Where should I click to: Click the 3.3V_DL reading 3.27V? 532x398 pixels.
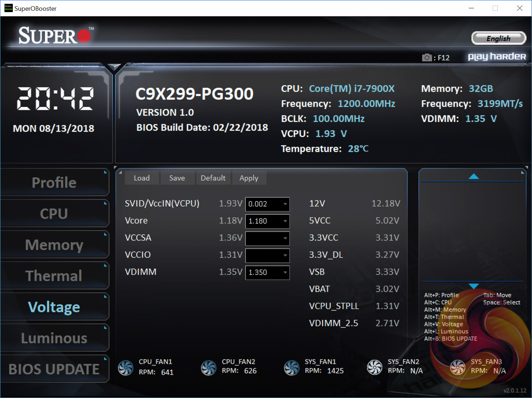[387, 255]
